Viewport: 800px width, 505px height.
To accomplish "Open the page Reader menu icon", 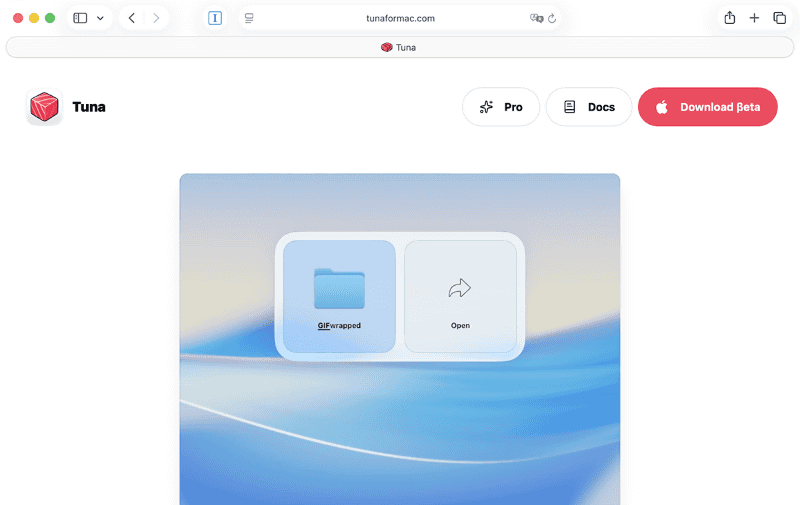I will (x=249, y=18).
